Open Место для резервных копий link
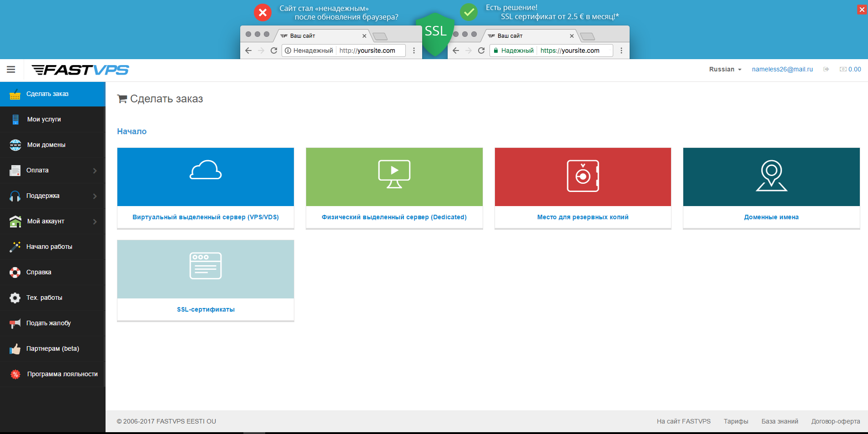The image size is (868, 434). click(583, 217)
